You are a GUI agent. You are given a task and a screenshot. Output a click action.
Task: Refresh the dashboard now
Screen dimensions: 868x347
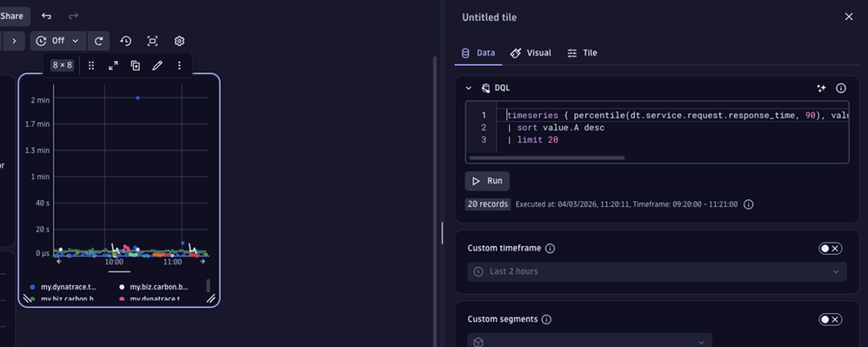[98, 41]
